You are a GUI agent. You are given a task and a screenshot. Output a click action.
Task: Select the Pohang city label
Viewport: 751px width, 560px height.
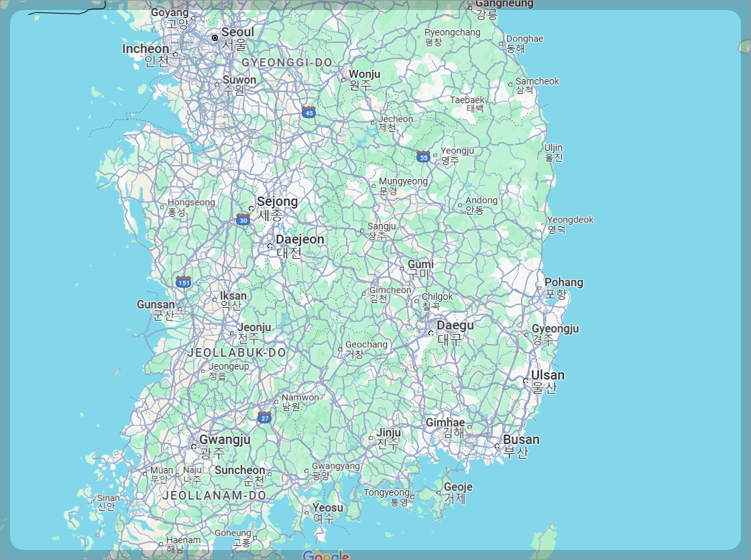click(x=563, y=282)
